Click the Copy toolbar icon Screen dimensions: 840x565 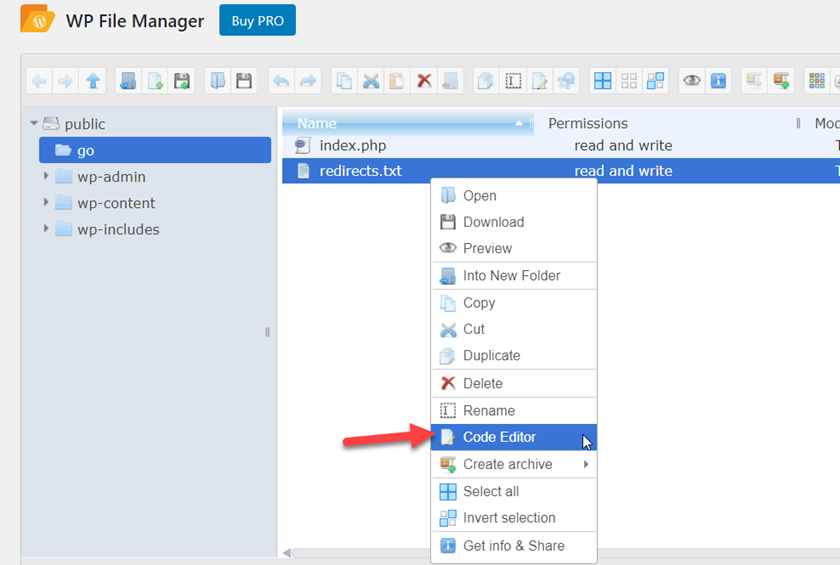(344, 81)
